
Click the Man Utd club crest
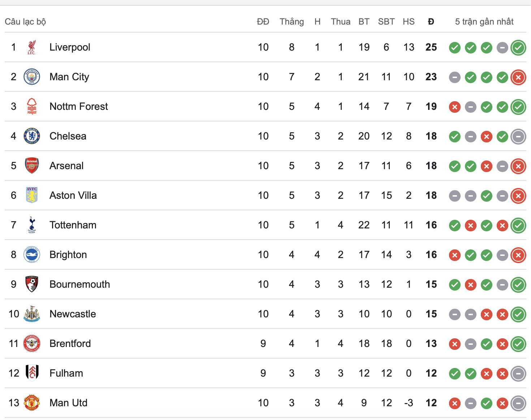(x=32, y=403)
